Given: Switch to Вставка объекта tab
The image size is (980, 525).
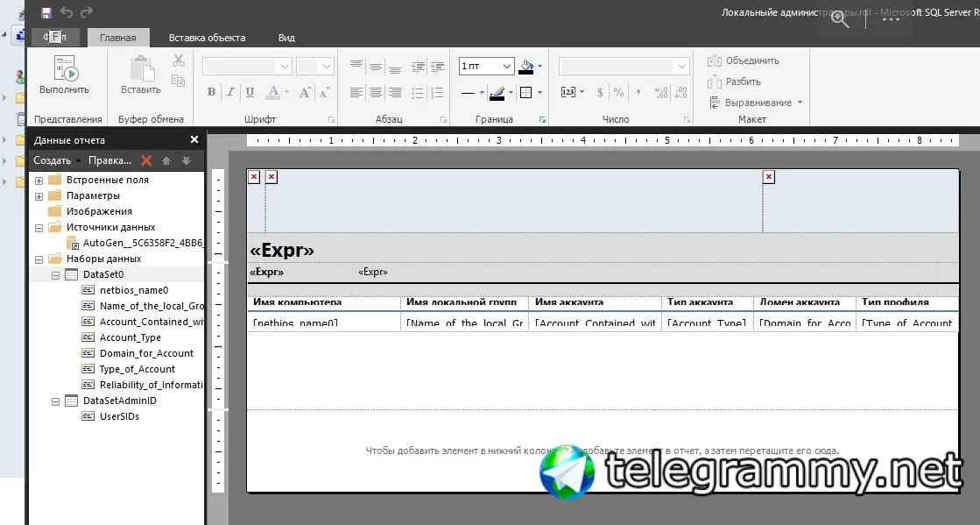Looking at the screenshot, I should [207, 38].
